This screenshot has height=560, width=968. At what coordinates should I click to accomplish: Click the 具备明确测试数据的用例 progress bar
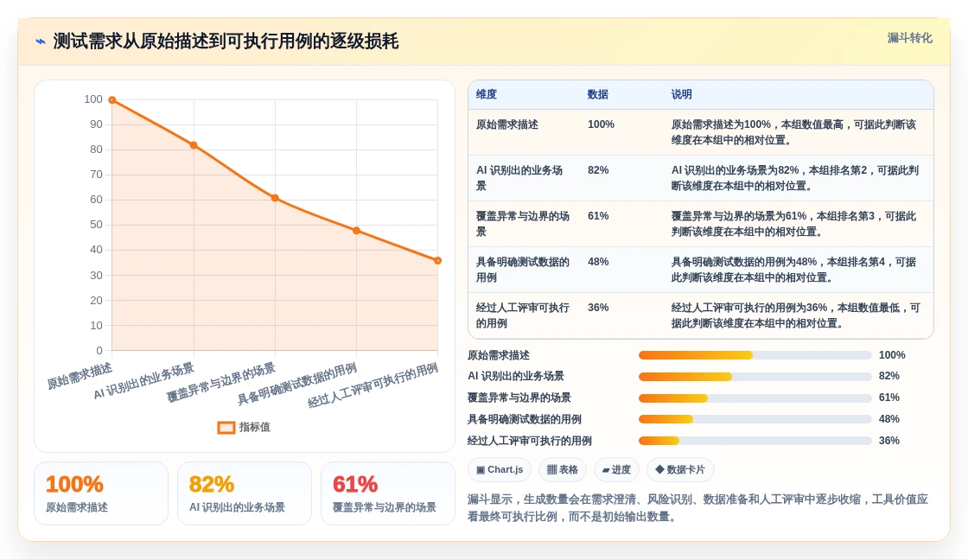[x=755, y=419]
